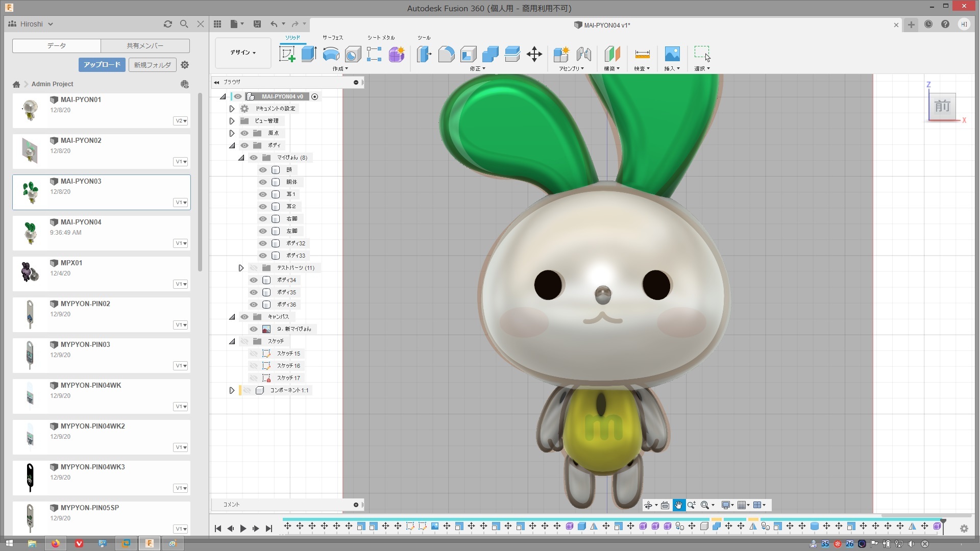
Task: Click the アップロード button
Action: point(102,65)
